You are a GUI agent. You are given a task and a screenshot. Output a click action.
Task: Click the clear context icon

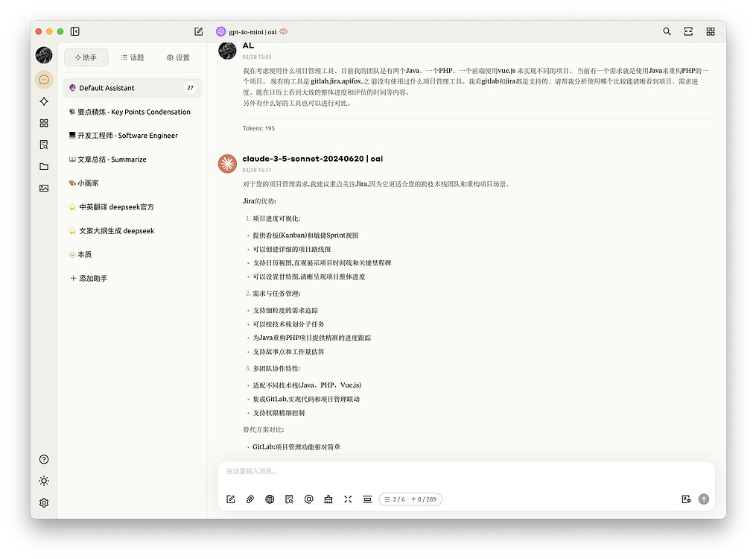click(367, 499)
